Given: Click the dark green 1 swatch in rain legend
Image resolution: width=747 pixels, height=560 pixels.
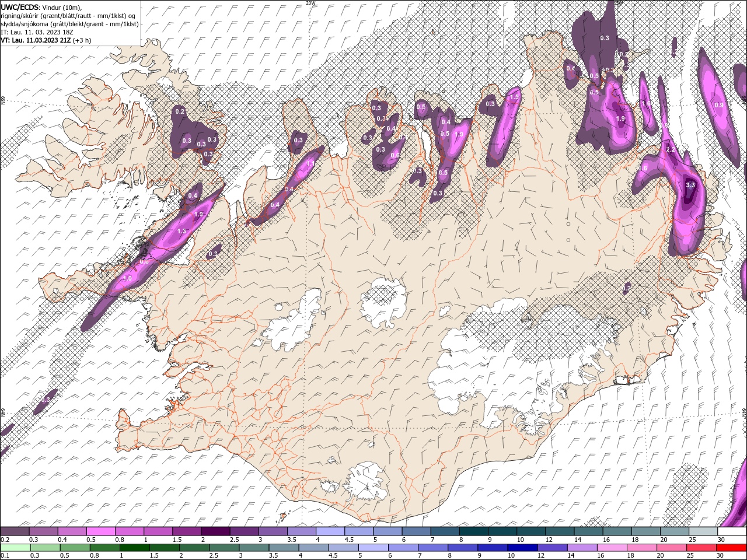Looking at the screenshot, I should pyautogui.click(x=135, y=547).
